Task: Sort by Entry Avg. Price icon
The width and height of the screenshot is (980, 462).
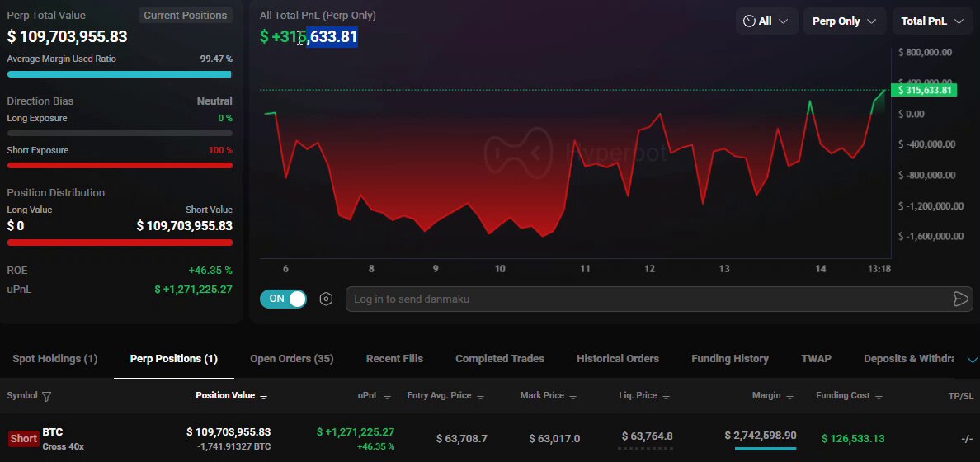Action: [x=481, y=396]
